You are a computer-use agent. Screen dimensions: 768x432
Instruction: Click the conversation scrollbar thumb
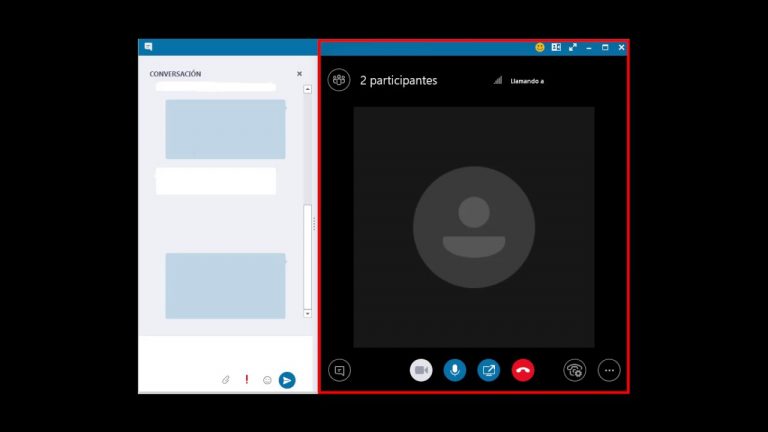(x=308, y=256)
